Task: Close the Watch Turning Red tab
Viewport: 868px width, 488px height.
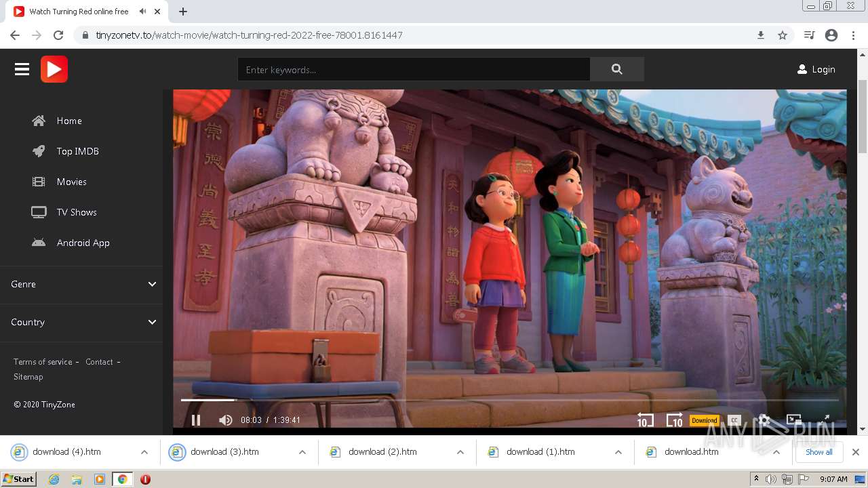Action: (157, 12)
